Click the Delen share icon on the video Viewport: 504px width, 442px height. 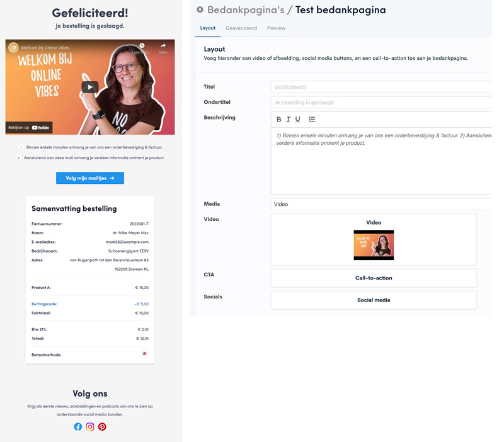[x=164, y=44]
